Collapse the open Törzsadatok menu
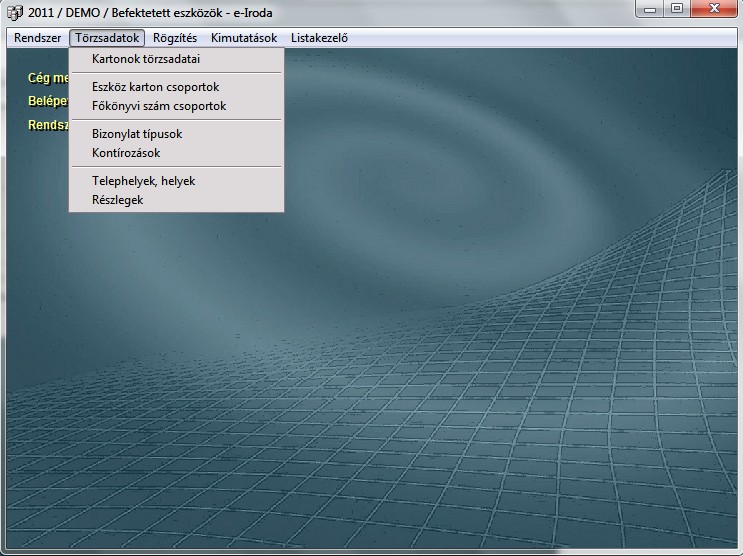Screen dimensions: 743x556 108,38
